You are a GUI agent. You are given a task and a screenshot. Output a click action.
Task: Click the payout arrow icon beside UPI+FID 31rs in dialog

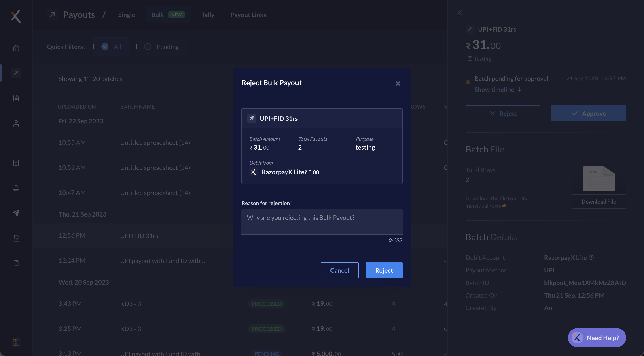[252, 118]
